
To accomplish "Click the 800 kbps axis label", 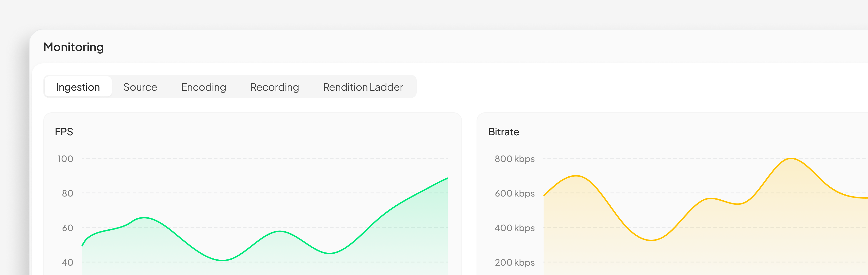I will tap(515, 159).
